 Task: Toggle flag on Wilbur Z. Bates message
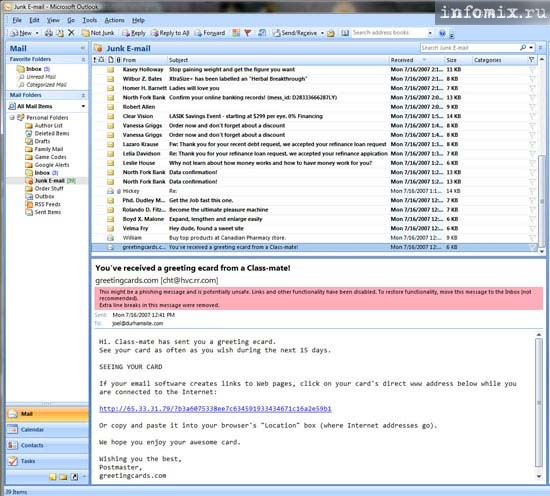coord(532,79)
